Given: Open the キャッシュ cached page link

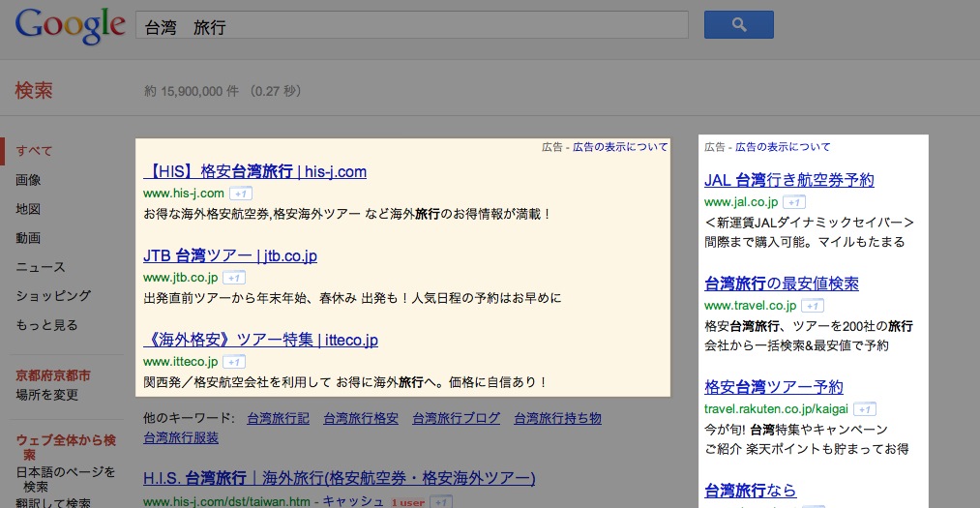Looking at the screenshot, I should click(353, 502).
